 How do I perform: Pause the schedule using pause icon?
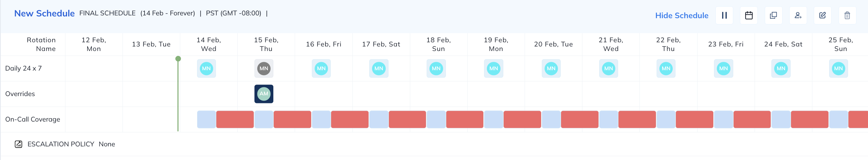click(x=724, y=15)
